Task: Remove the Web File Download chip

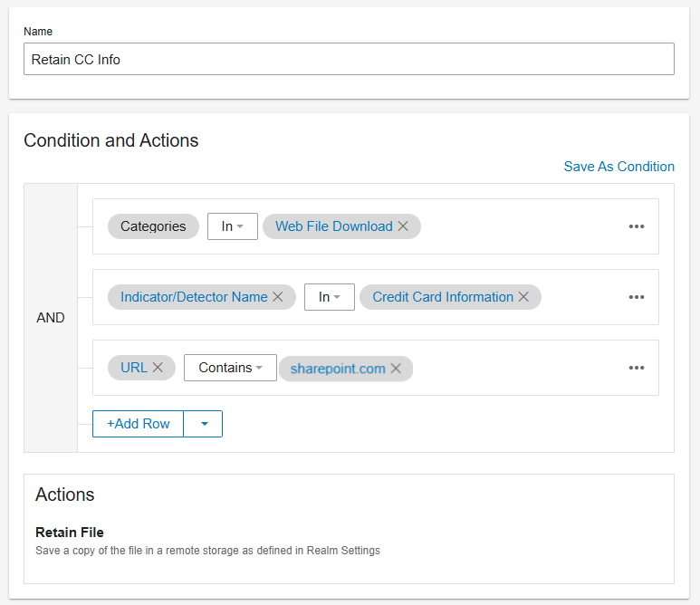Action: click(x=403, y=226)
